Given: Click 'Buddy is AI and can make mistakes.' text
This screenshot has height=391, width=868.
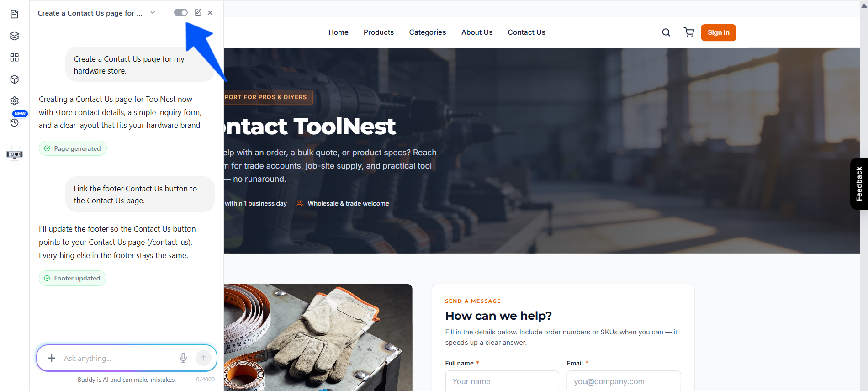Looking at the screenshot, I should [127, 380].
